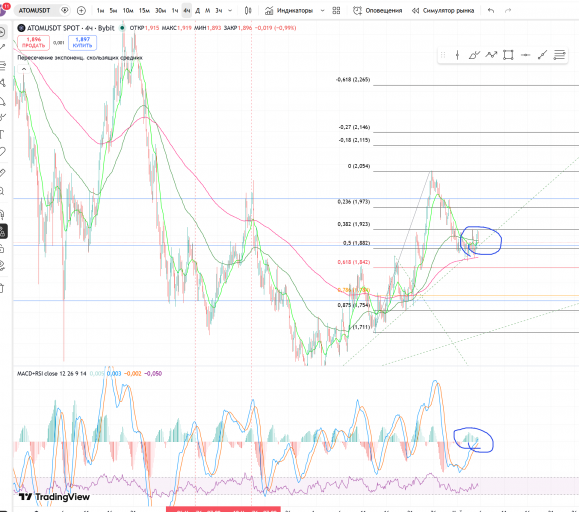Toggle lock all drawings in sidebar
579x512 pixels.
click(2, 249)
